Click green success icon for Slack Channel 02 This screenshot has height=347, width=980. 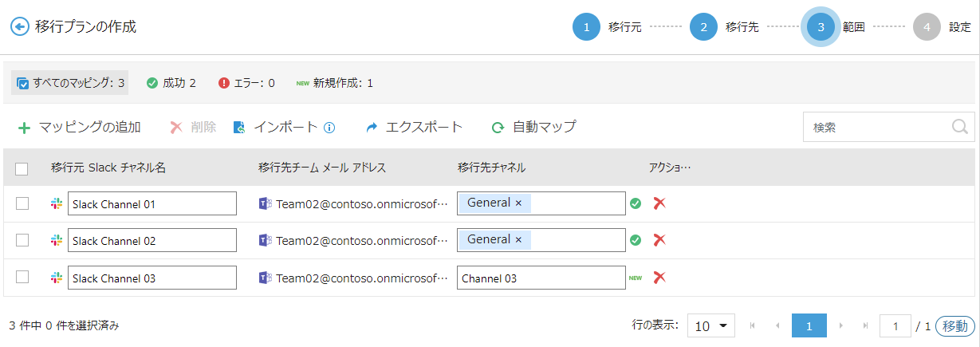pyautogui.click(x=636, y=240)
